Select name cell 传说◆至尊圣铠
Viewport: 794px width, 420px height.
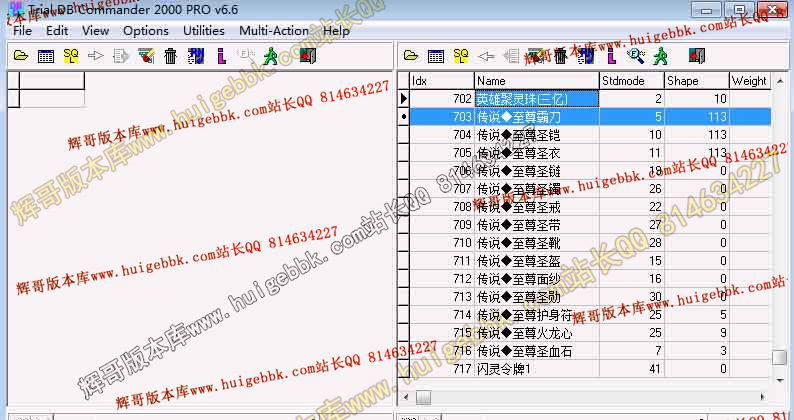click(x=537, y=135)
